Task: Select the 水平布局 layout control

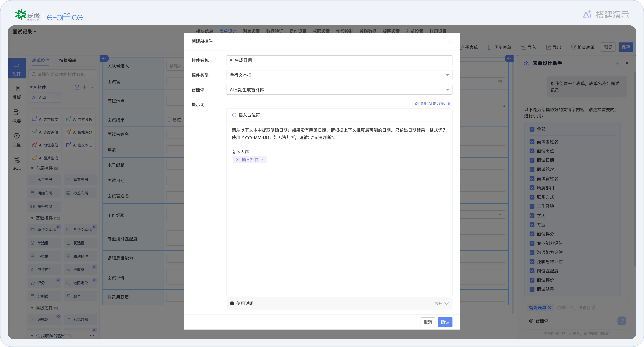Action: tap(45, 180)
